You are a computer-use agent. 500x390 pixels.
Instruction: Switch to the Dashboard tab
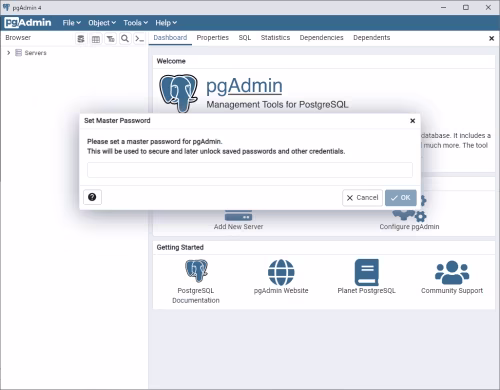click(x=170, y=38)
